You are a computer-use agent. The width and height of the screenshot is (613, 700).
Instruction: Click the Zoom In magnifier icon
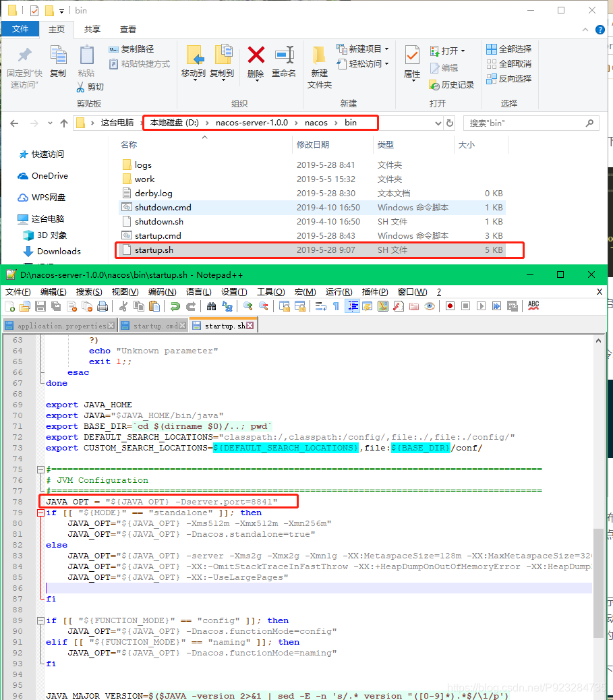tap(248, 306)
